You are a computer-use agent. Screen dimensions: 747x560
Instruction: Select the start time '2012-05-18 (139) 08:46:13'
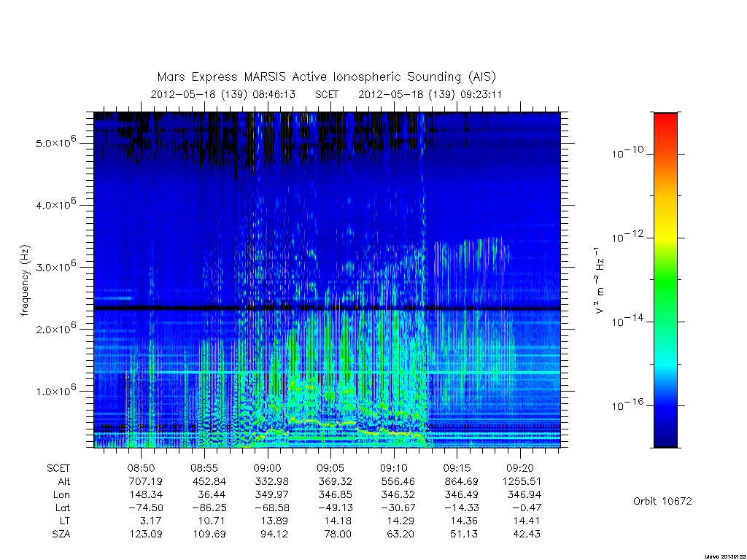point(223,94)
